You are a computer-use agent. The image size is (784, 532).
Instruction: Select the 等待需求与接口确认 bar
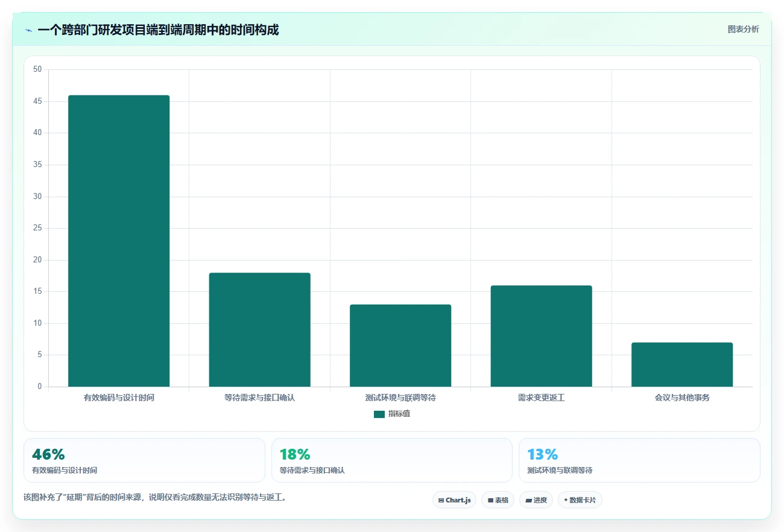[x=259, y=329]
